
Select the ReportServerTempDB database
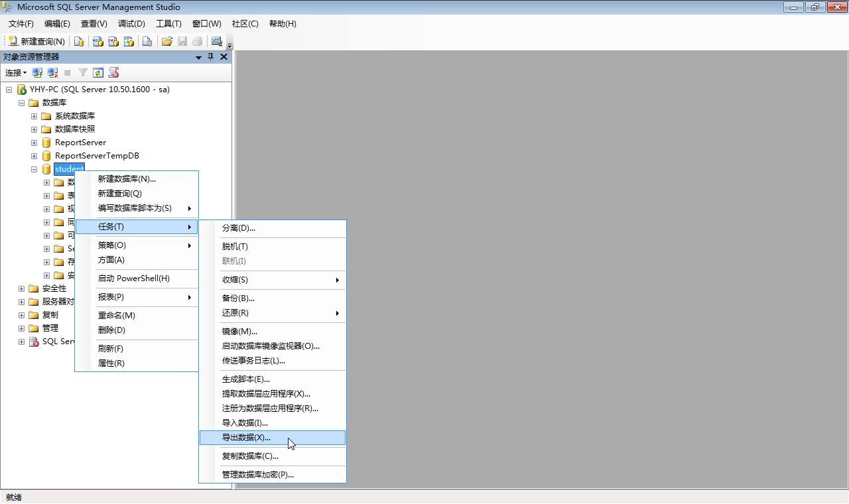pyautogui.click(x=97, y=156)
